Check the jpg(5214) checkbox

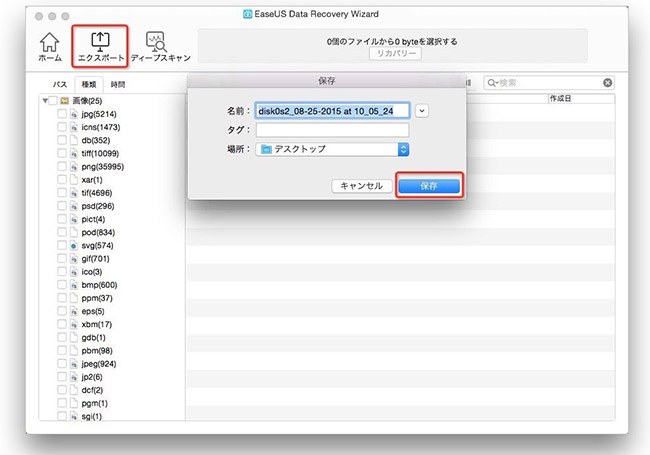[x=62, y=114]
